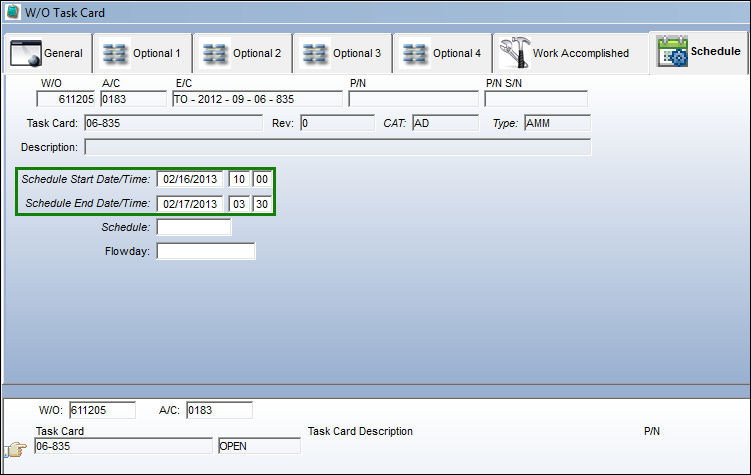
Task: Click the Type field showing AMM
Action: 558,123
